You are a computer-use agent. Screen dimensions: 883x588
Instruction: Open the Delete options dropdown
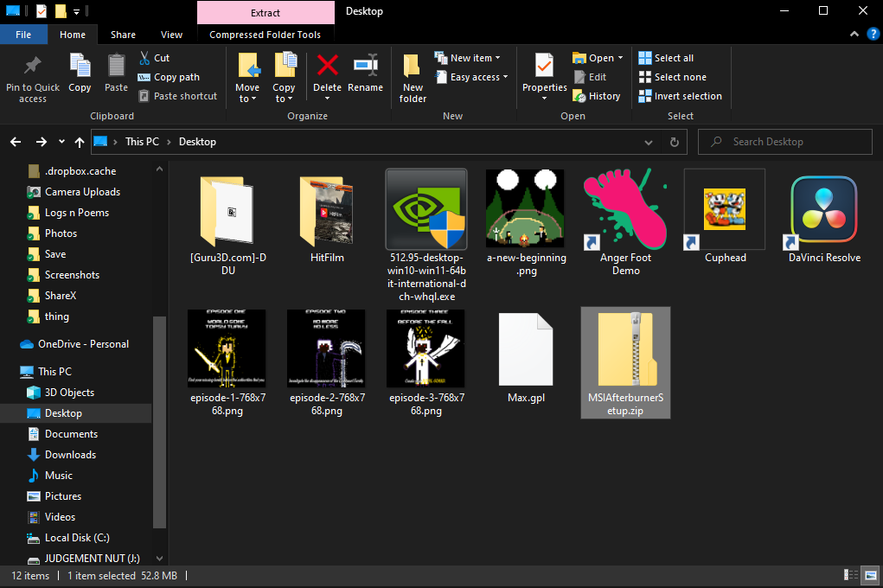[x=327, y=99]
